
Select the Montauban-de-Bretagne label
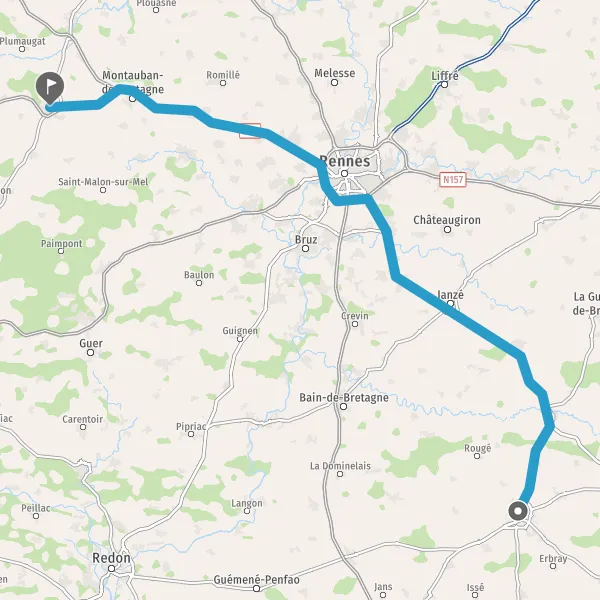pyautogui.click(x=133, y=82)
